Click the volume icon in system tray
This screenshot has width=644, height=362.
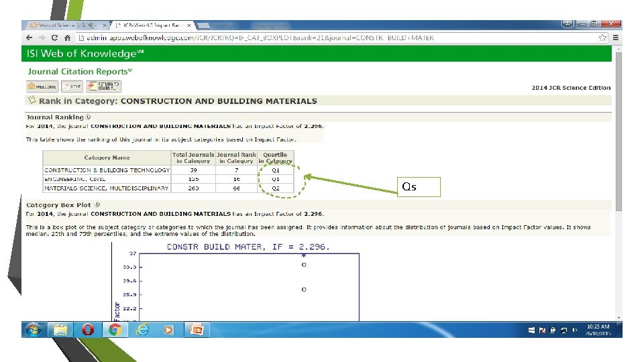coord(574,330)
